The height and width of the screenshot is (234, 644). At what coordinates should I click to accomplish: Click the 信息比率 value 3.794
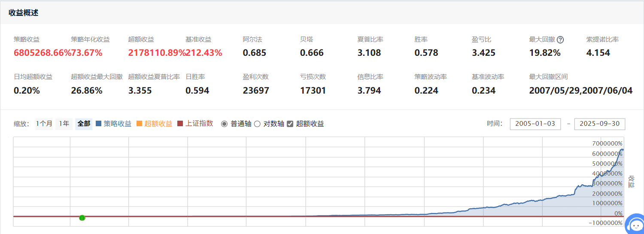pyautogui.click(x=369, y=91)
